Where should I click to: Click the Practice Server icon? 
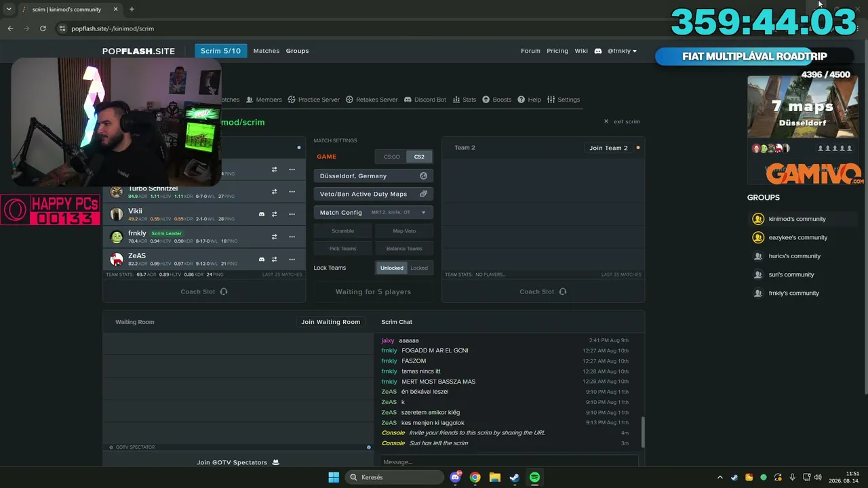292,100
